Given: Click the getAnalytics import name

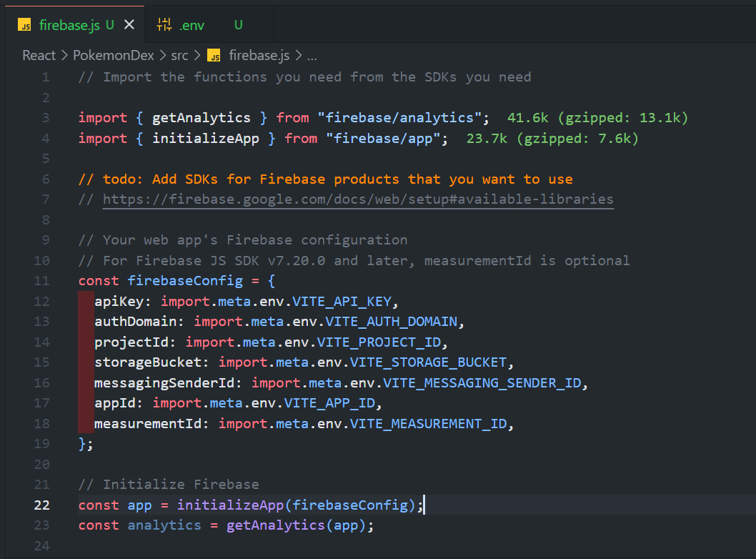Looking at the screenshot, I should coord(202,118).
